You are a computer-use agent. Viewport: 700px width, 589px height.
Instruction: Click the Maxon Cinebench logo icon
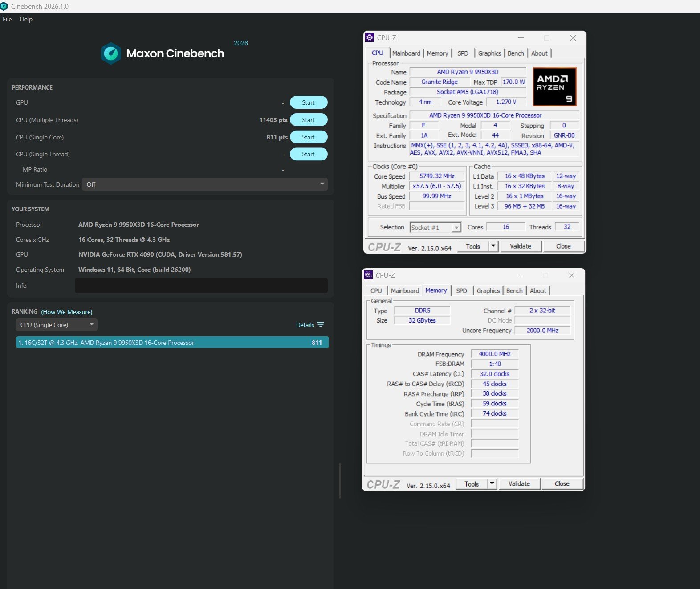(111, 53)
